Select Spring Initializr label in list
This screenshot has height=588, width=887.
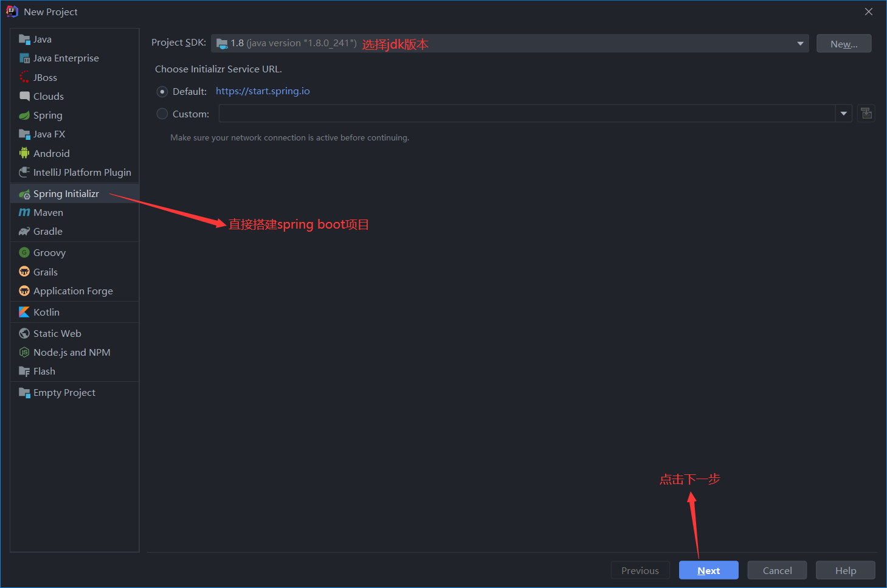click(66, 194)
